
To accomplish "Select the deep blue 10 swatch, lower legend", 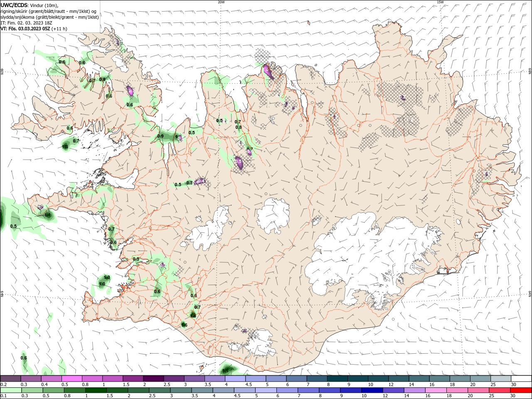I will 372,390.
